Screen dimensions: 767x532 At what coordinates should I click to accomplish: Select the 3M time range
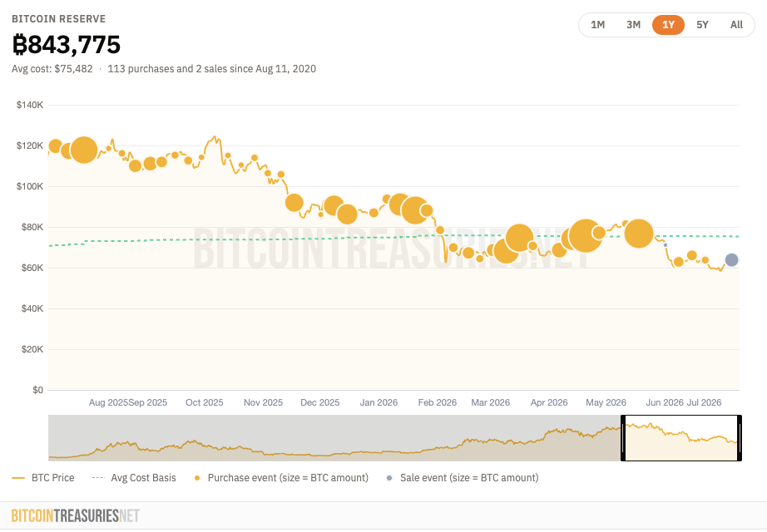(x=633, y=24)
